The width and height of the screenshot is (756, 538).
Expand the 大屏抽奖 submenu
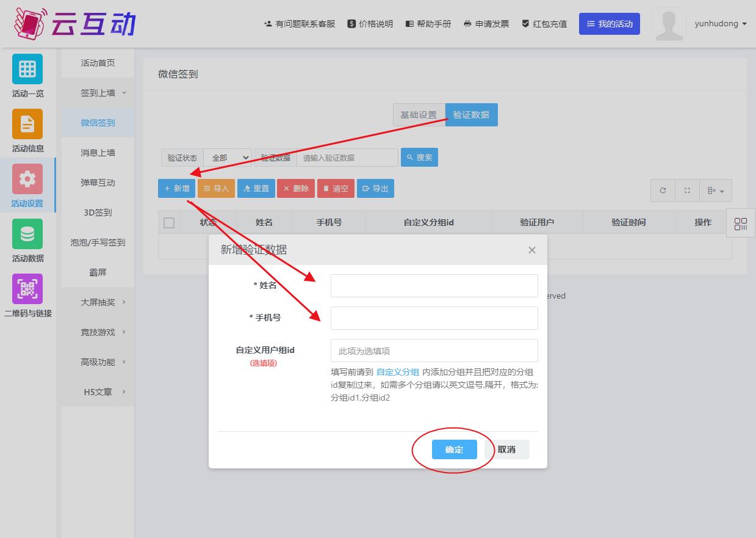(x=98, y=302)
